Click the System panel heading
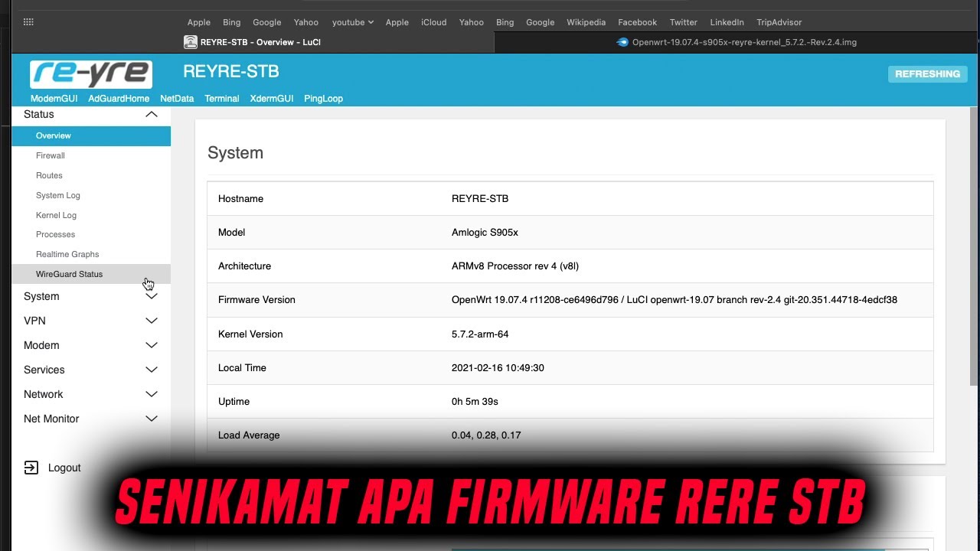Screen dimensions: 980x551 235,153
